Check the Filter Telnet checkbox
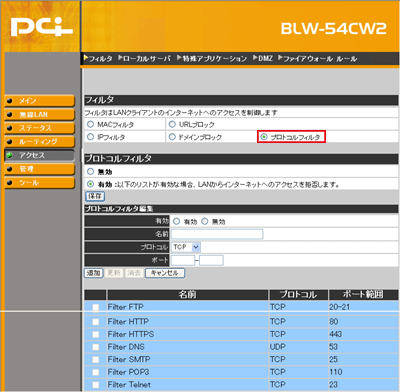Screen dimensions: 400x392 pyautogui.click(x=96, y=385)
